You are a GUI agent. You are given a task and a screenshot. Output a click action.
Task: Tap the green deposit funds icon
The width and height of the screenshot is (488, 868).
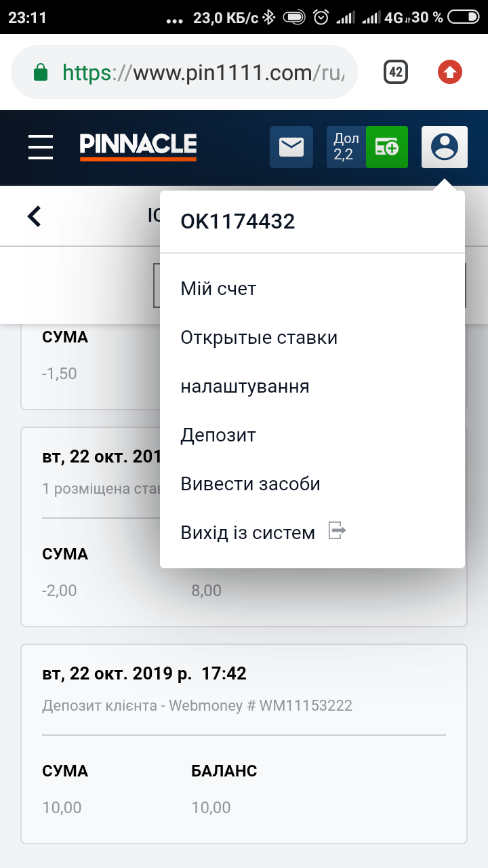387,147
